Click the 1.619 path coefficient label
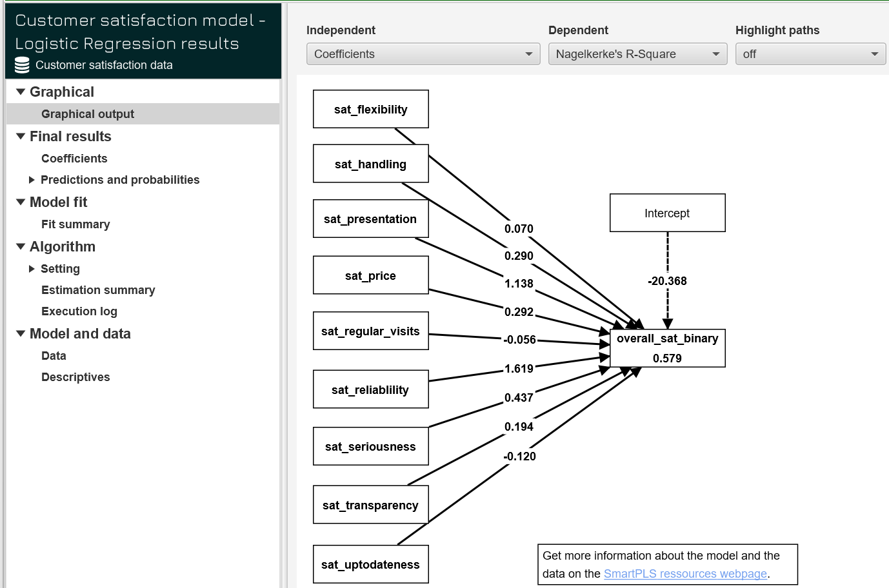This screenshot has height=588, width=889. point(519,369)
